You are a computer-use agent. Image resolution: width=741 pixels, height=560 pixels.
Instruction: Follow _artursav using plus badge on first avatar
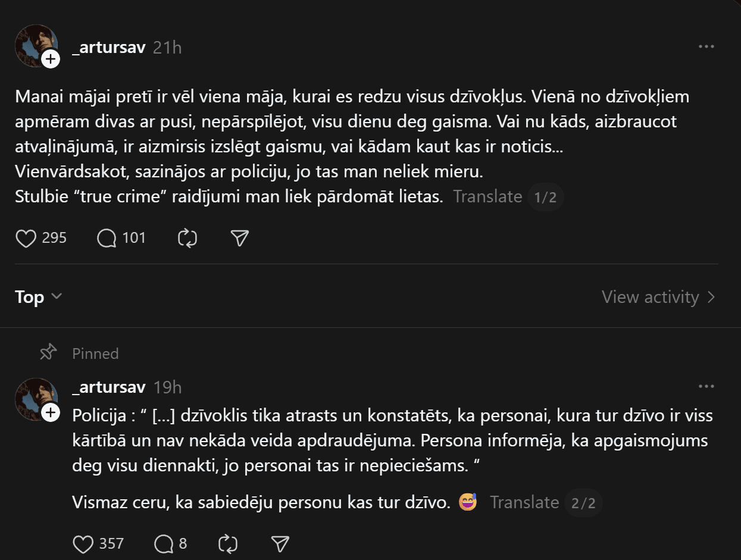(x=51, y=58)
